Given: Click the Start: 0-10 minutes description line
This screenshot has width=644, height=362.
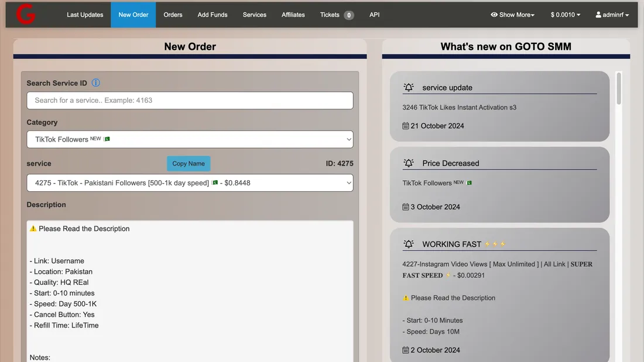Looking at the screenshot, I should pos(62,293).
